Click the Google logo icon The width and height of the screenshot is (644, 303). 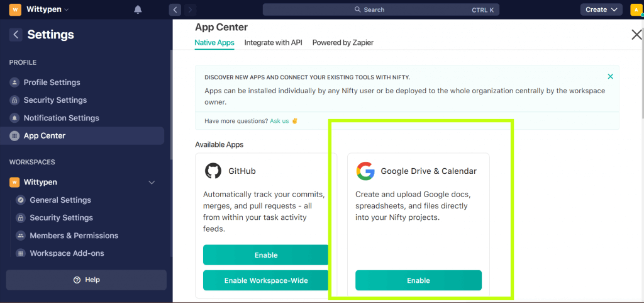pos(365,171)
